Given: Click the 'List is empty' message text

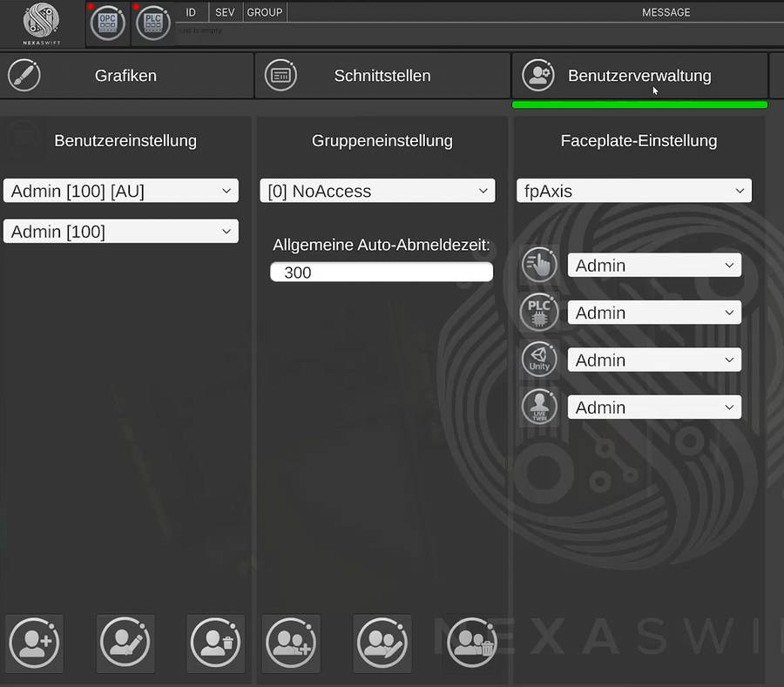Looking at the screenshot, I should pyautogui.click(x=201, y=30).
